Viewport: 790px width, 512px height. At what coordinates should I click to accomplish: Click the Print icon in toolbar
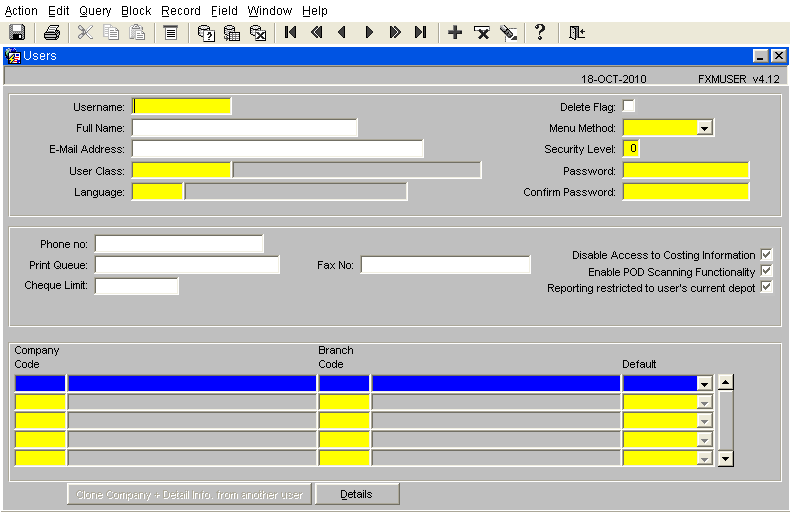click(x=52, y=33)
